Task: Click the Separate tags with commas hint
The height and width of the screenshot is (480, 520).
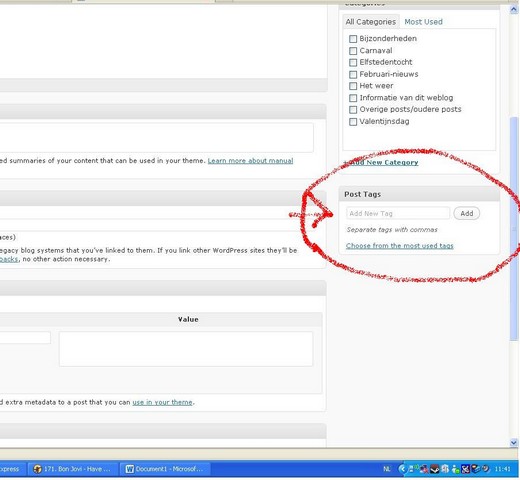Action: (x=392, y=230)
